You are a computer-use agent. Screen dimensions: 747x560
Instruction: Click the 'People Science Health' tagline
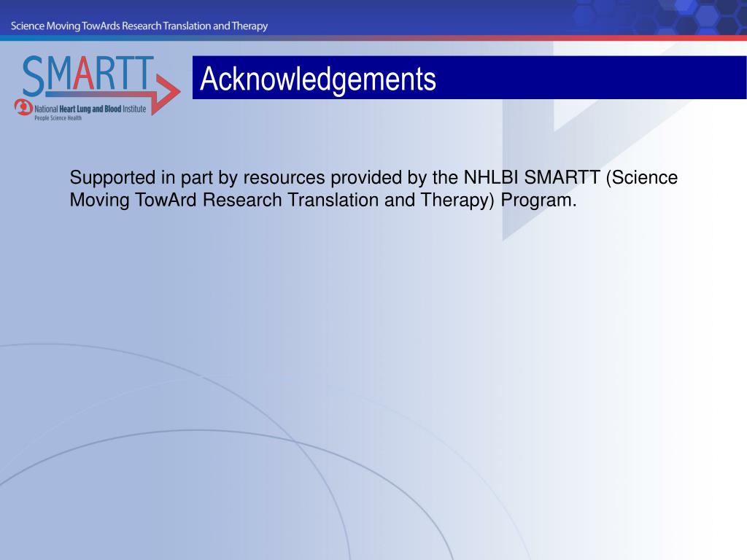(x=58, y=118)
